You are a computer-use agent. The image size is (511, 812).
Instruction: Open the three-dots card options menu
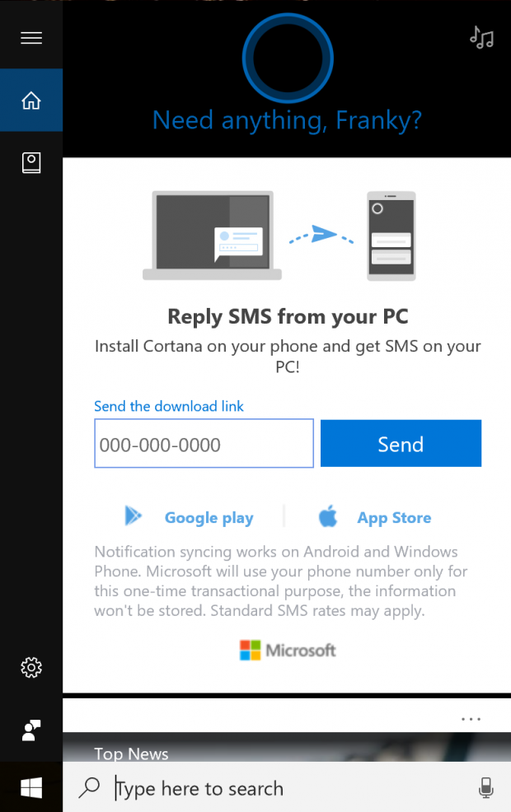coord(471,719)
